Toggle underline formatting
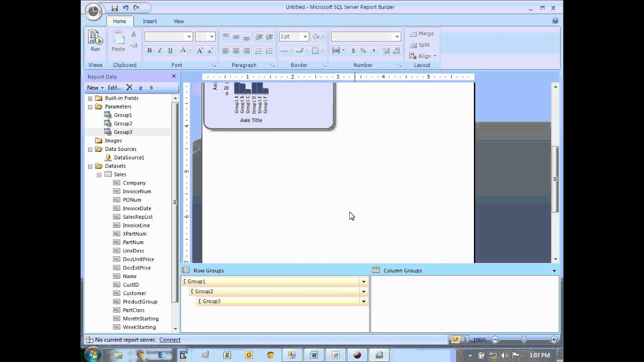This screenshot has height=362, width=644. point(170,51)
